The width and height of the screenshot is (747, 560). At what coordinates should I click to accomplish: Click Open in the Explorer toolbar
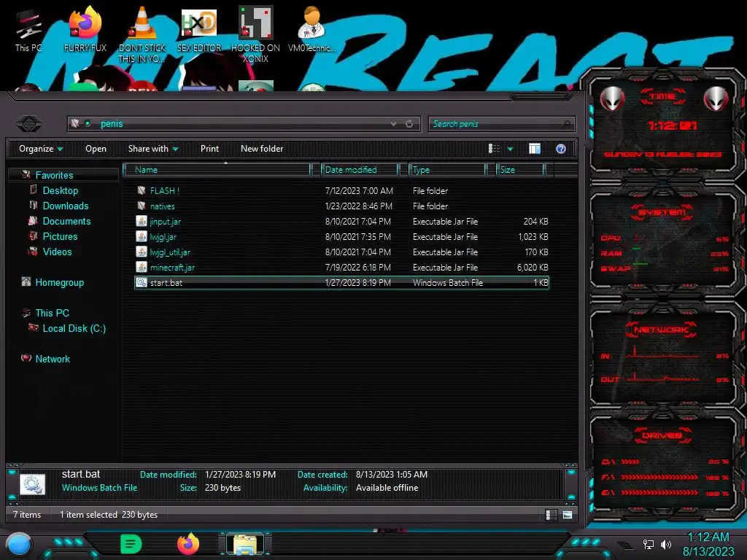[96, 149]
